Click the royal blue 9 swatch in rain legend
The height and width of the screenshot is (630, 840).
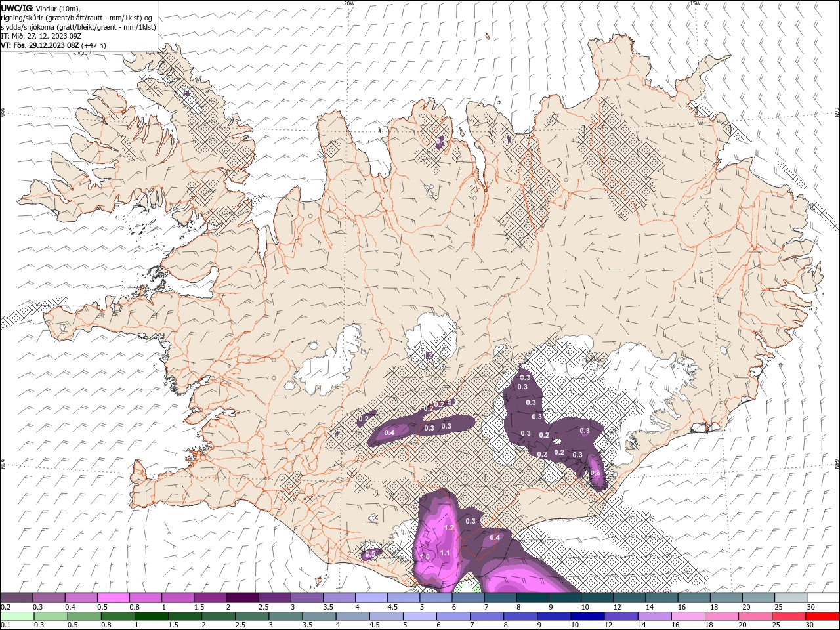click(x=553, y=616)
